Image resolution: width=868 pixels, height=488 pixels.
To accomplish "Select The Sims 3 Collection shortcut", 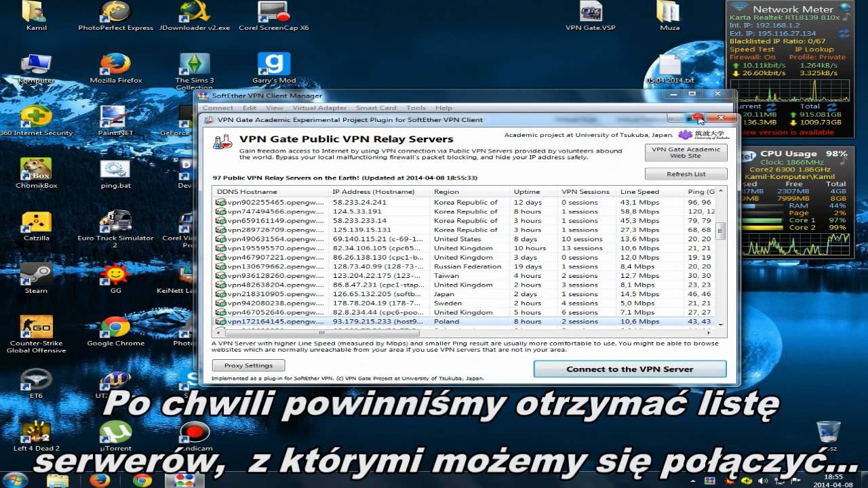I will 195,73.
